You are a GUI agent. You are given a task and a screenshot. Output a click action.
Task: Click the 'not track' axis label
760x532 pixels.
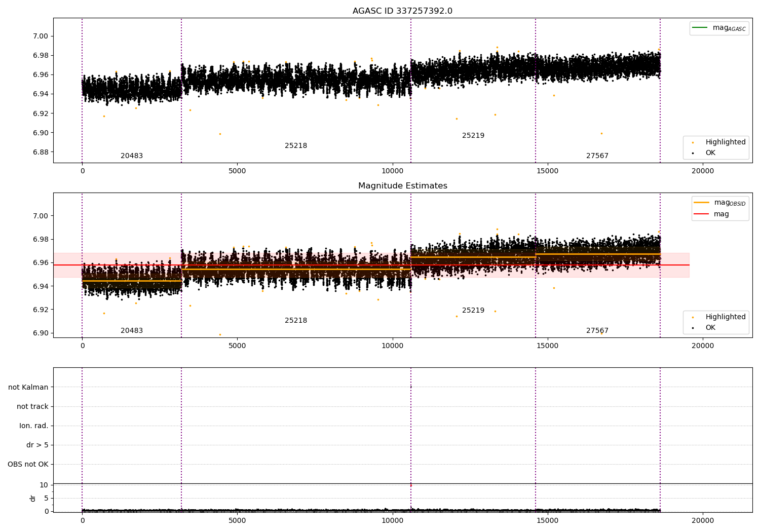point(32,406)
